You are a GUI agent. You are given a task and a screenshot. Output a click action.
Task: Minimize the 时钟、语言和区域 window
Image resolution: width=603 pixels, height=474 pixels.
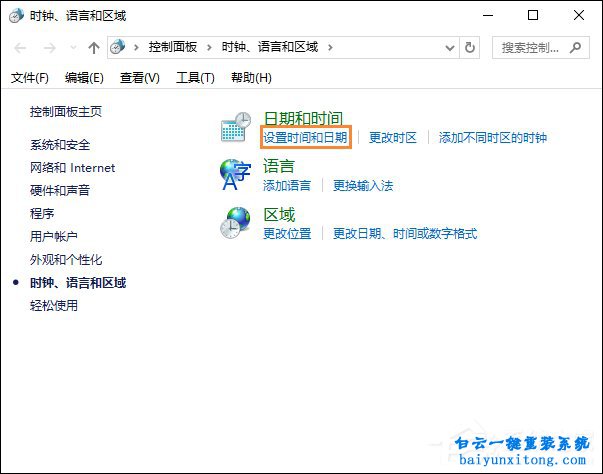488,15
